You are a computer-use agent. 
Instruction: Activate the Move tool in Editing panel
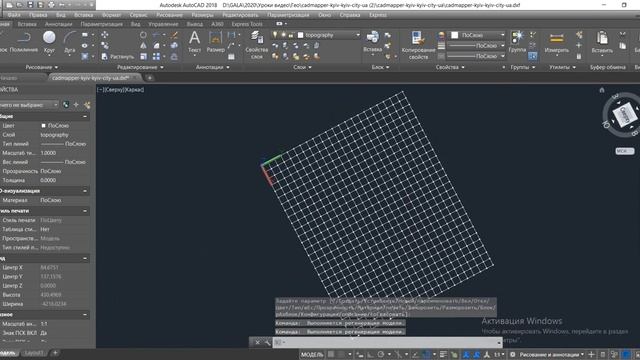[x=105, y=35]
